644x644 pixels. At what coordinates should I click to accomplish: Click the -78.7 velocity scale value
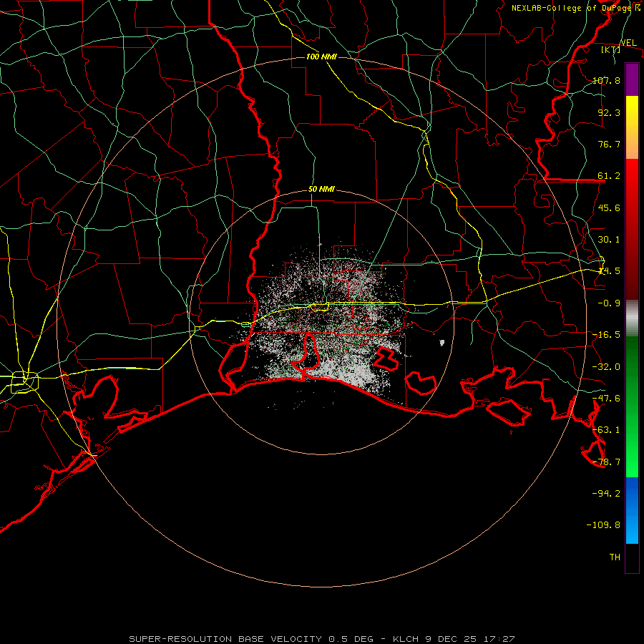[x=606, y=462]
